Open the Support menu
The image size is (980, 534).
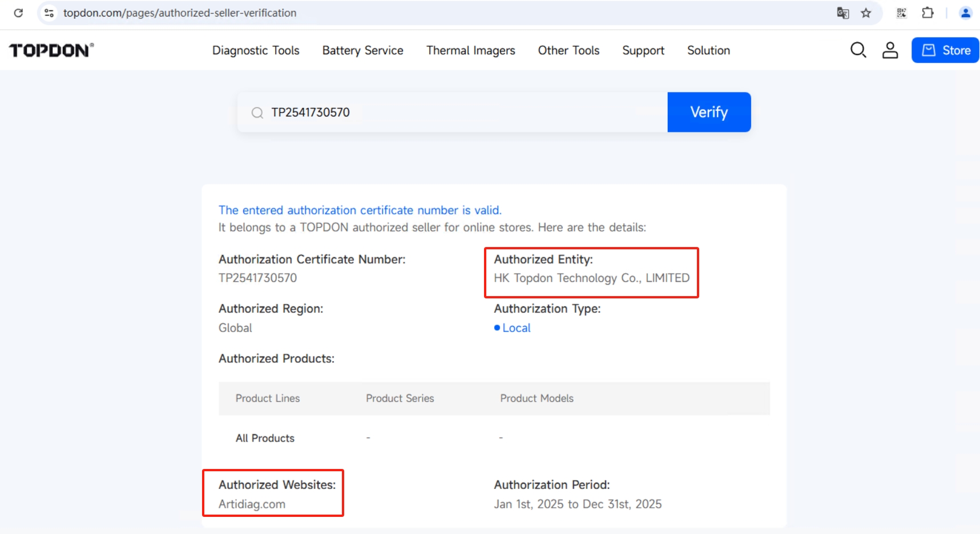643,50
